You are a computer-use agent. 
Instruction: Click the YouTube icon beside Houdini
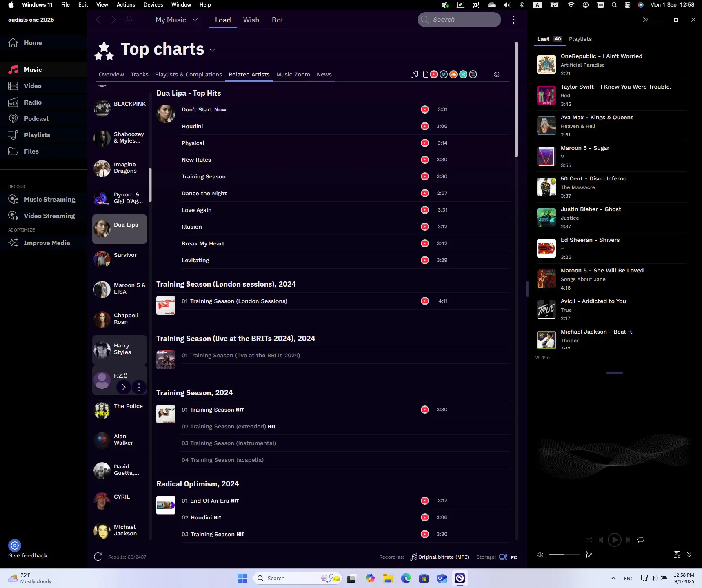coord(425,126)
